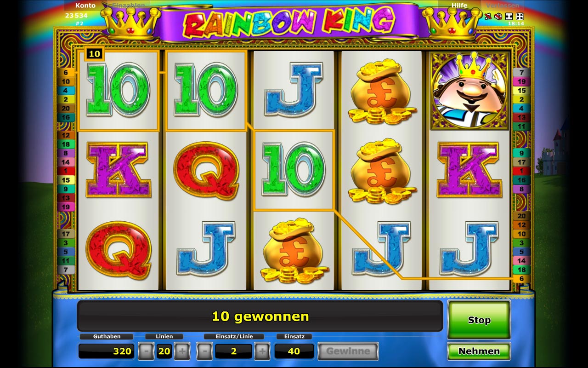This screenshot has height=368, width=588.
Task: Click the inward arrows fullscreen icon
Action: (x=520, y=17)
